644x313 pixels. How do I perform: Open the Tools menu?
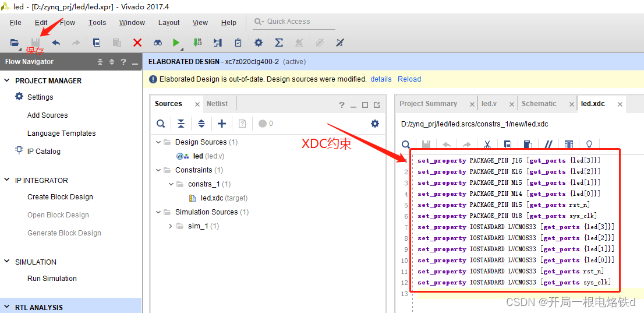point(97,23)
